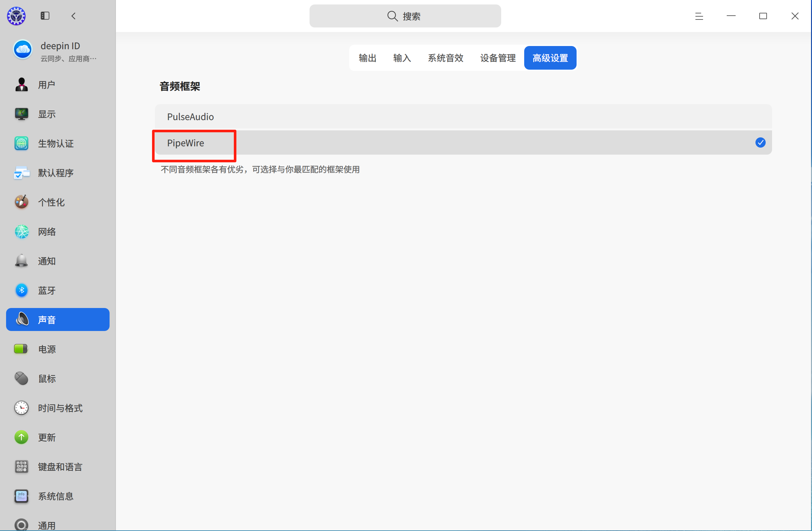The image size is (812, 531).
Task: Open the 显示 settings
Action: (58, 114)
